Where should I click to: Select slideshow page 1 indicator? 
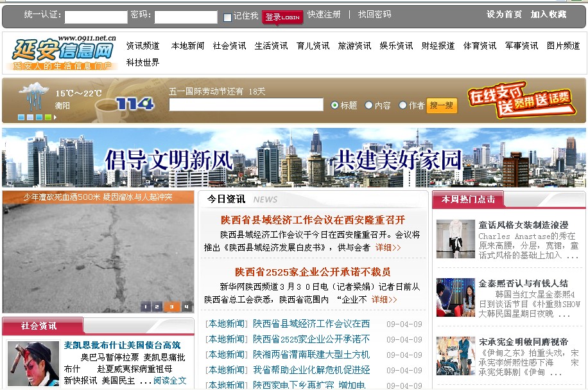[146, 306]
